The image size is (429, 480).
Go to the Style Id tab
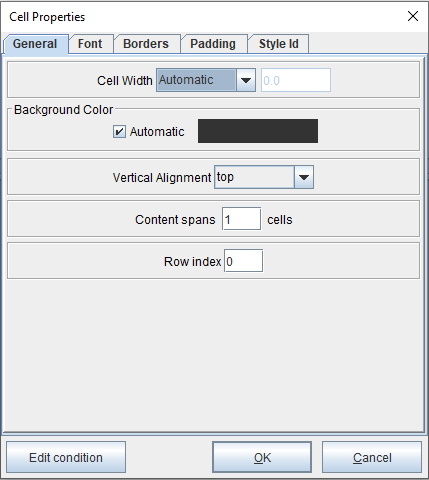click(x=279, y=44)
